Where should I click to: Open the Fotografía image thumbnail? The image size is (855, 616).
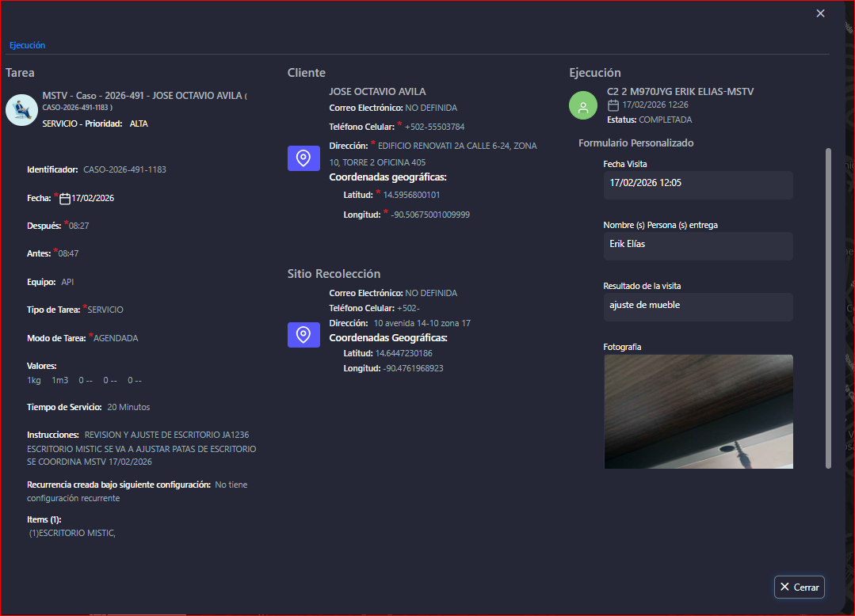(x=697, y=411)
